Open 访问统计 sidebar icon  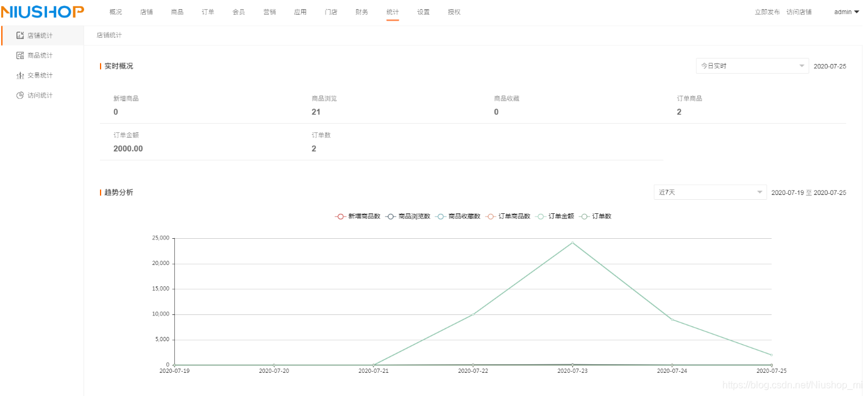(20, 96)
